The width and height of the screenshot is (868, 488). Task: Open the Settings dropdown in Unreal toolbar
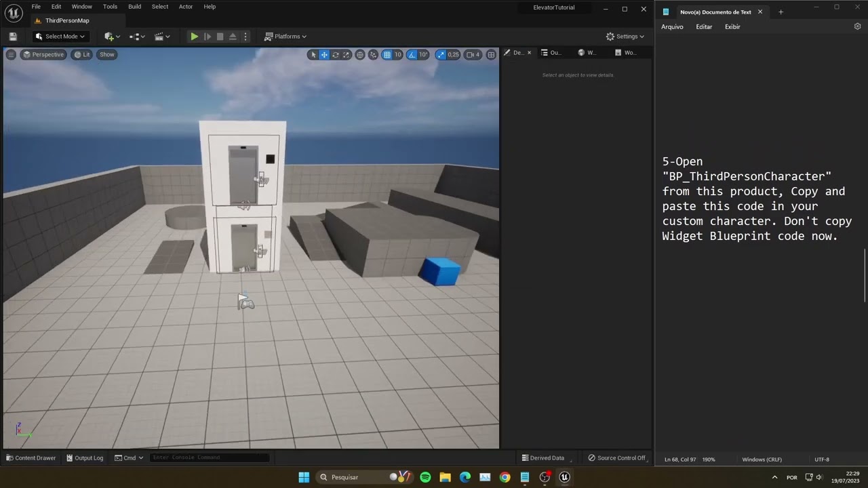tap(625, 37)
